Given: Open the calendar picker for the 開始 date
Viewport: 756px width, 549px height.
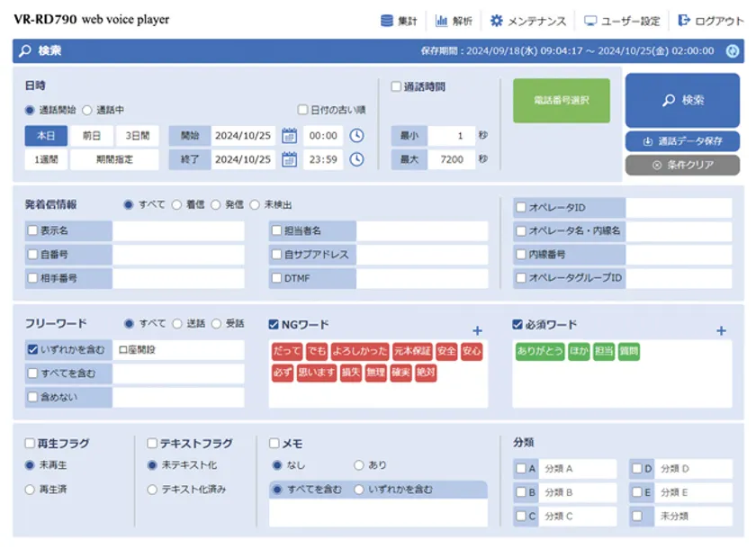Looking at the screenshot, I should coord(288,134).
